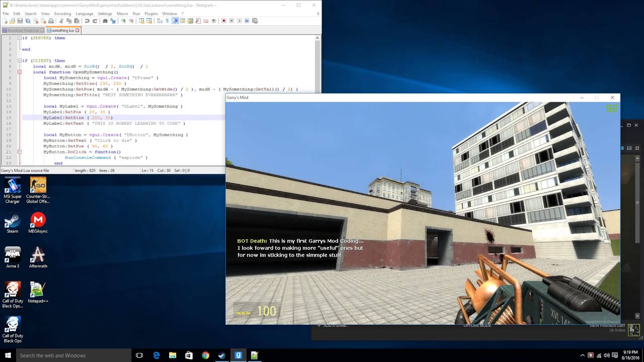The height and width of the screenshot is (362, 644).
Task: Collapse the 'if (CLIENT) then' fold marker
Action: coord(19,60)
